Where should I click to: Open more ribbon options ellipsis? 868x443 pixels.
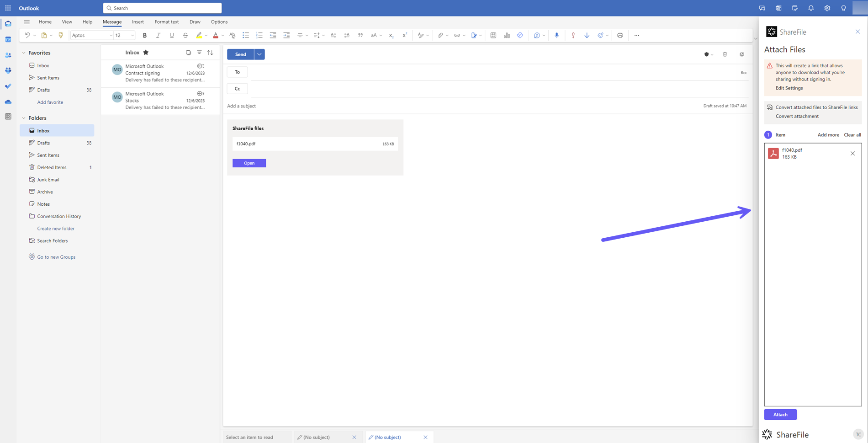click(636, 35)
